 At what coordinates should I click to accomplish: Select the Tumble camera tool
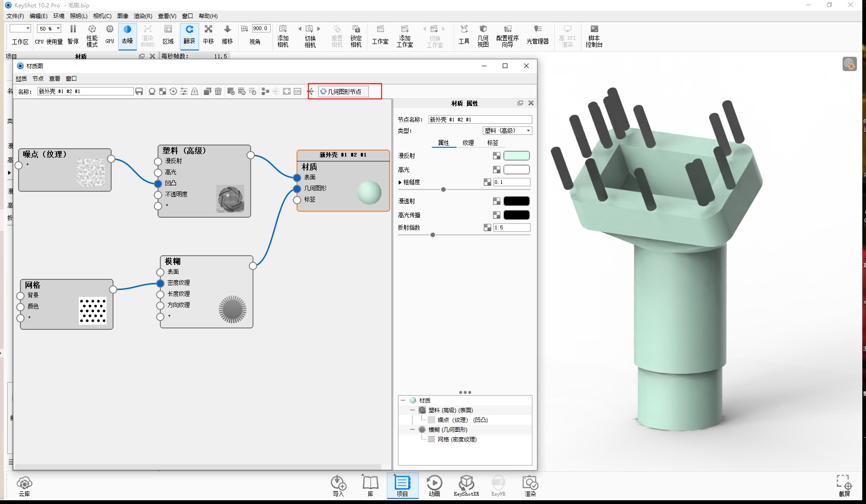[189, 35]
